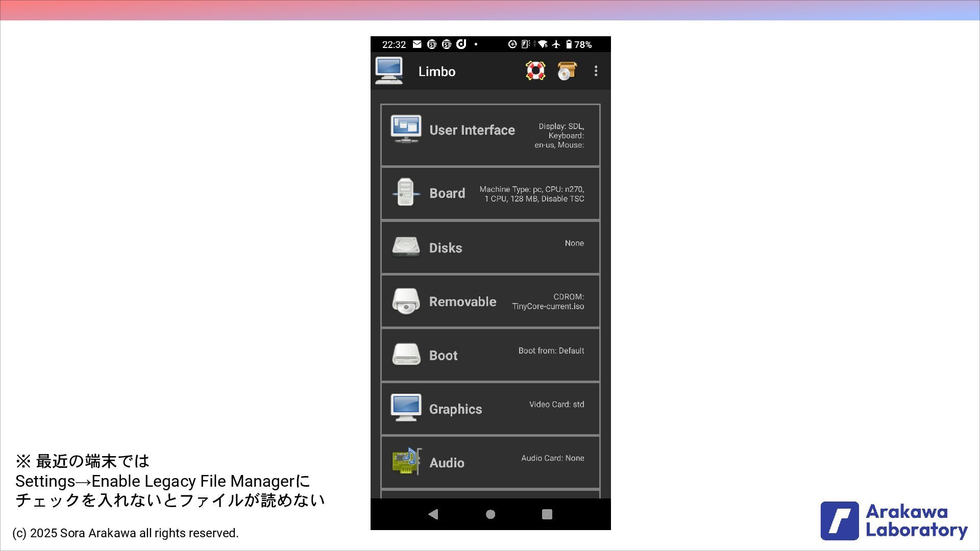Tap the tower PC icon in Board
This screenshot has width=980, height=551.
[x=406, y=193]
